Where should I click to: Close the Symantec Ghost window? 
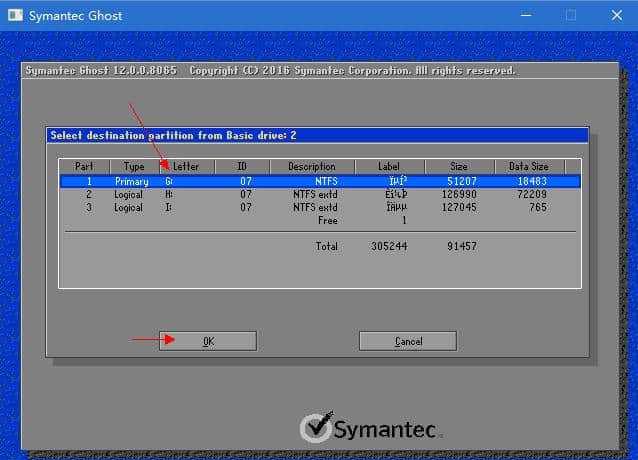coord(616,15)
